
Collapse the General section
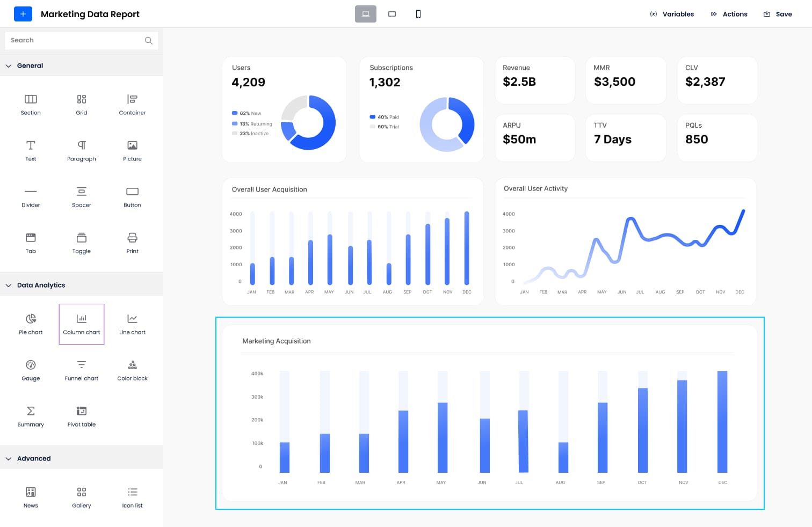(30, 65)
